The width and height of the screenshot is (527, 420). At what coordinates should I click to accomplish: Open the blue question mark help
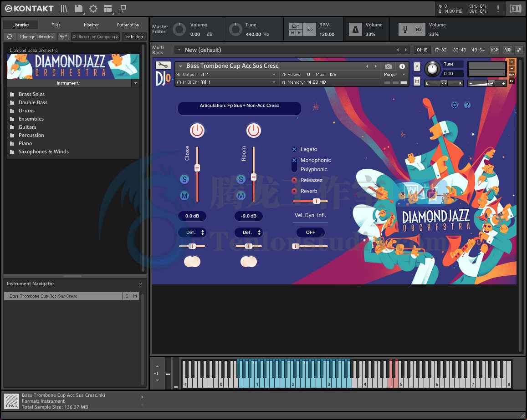pyautogui.click(x=467, y=105)
